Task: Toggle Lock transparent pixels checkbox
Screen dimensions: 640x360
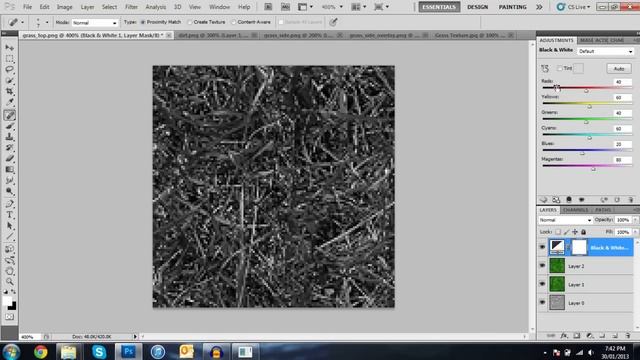Action: [558, 232]
